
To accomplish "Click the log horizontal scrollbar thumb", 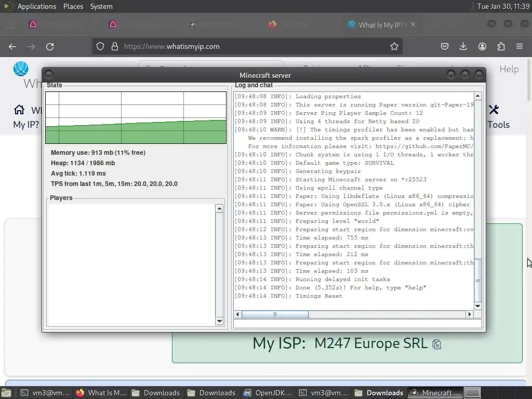I will 275,314.
